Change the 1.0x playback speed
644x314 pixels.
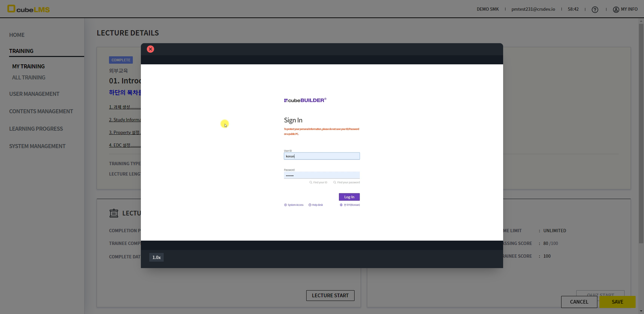coord(156,257)
